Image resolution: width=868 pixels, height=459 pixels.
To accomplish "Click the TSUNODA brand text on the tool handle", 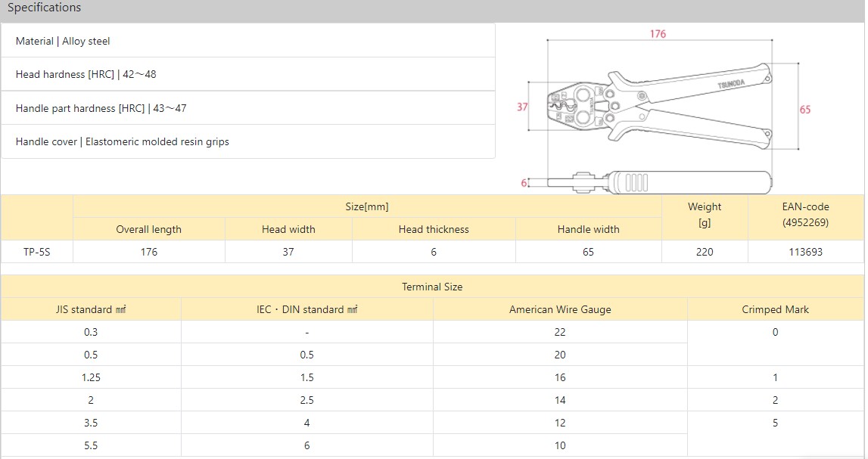I will pyautogui.click(x=731, y=83).
